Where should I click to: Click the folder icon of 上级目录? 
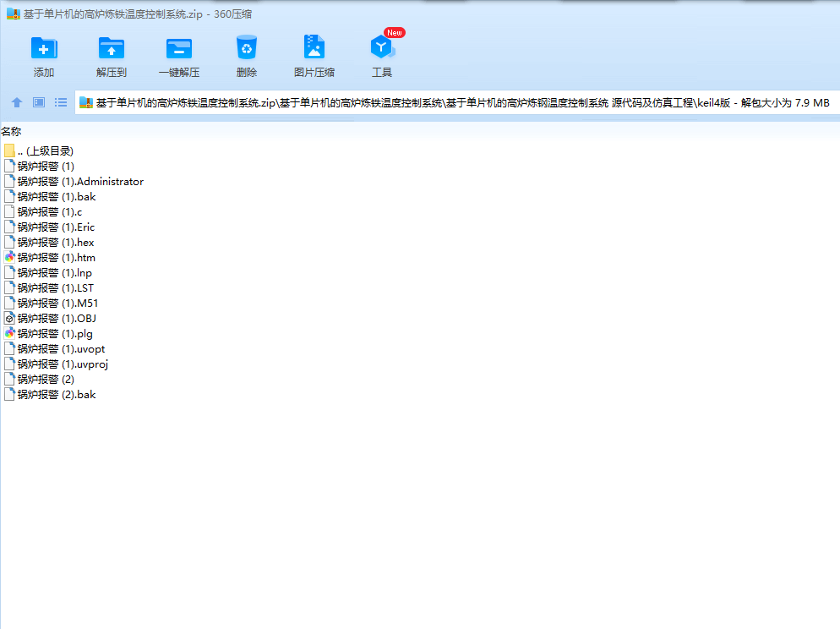tap(9, 151)
